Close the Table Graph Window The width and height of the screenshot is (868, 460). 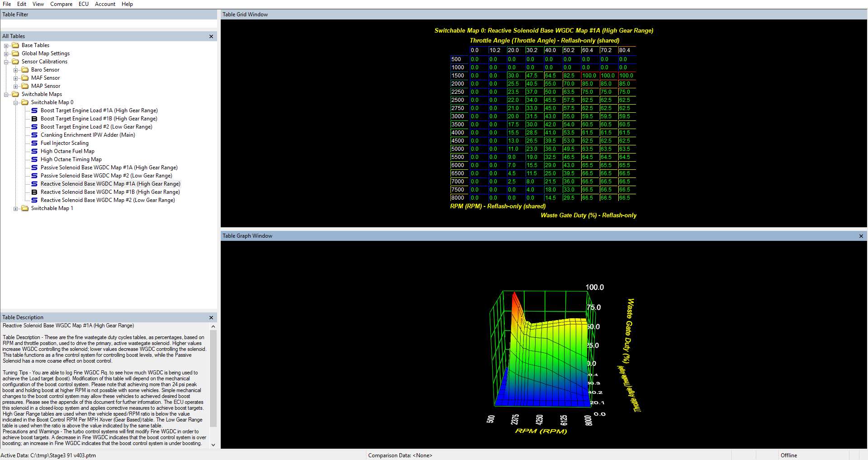click(861, 236)
